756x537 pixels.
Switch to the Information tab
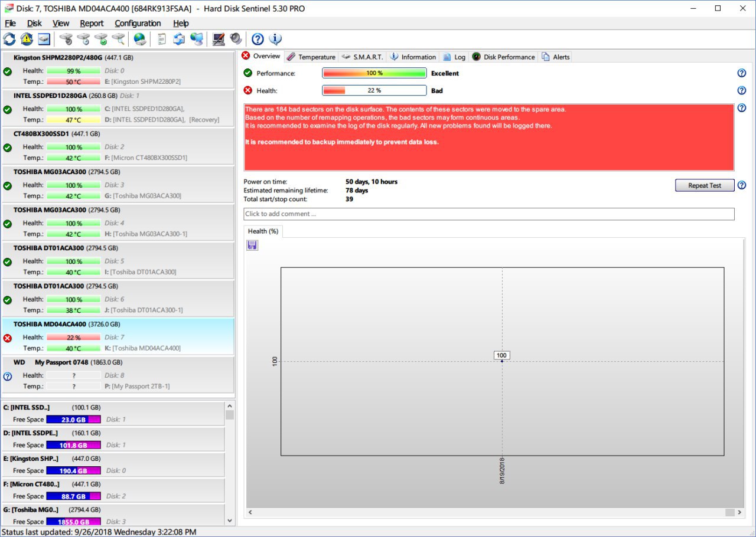point(413,57)
